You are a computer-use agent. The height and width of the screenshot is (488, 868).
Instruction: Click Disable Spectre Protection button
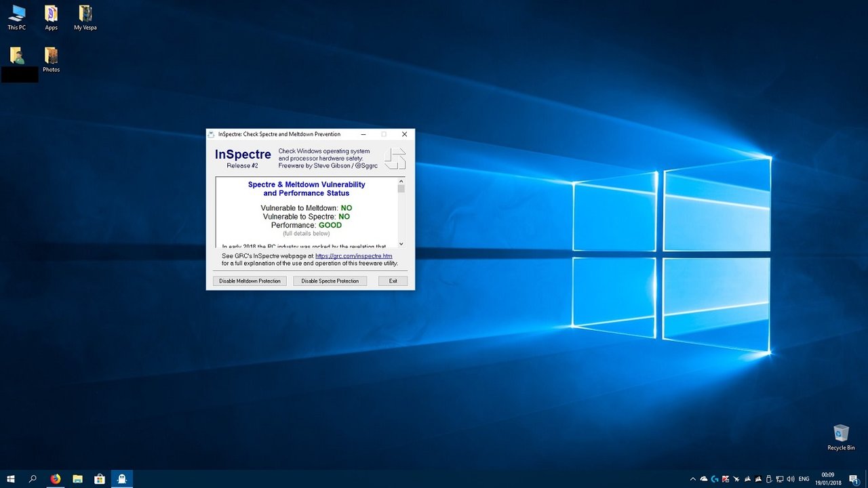330,281
